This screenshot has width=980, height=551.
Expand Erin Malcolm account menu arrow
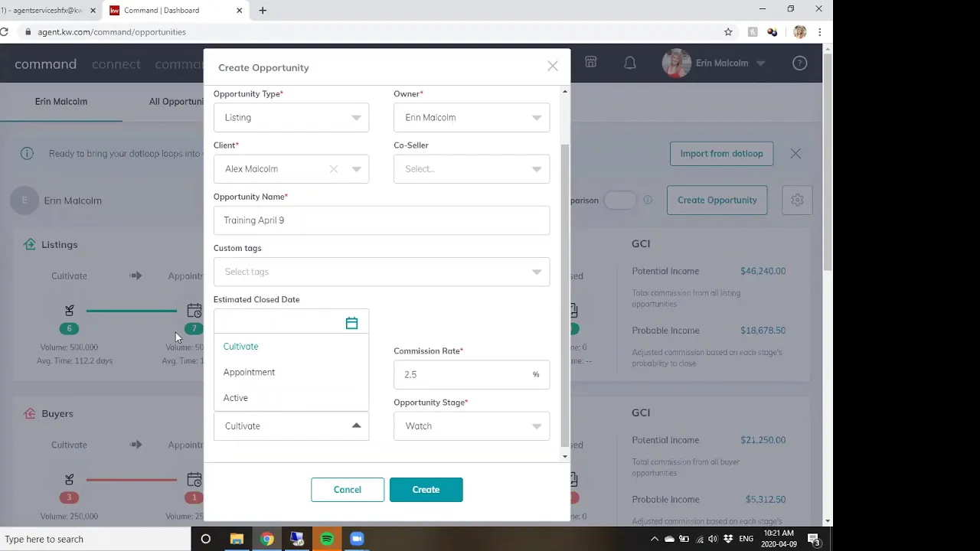[x=760, y=64]
